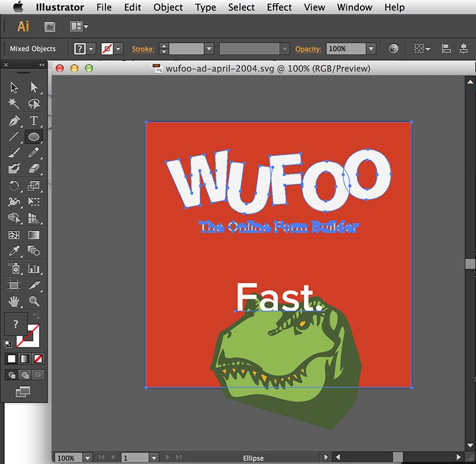Screen dimensions: 476x464
Task: Pick the Free Transform tool
Action: pos(34,202)
